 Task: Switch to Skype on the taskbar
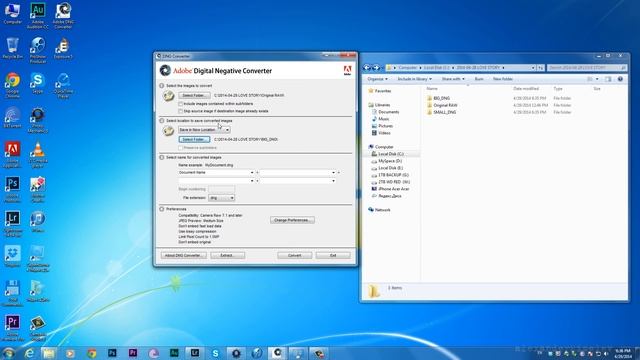pos(216,353)
